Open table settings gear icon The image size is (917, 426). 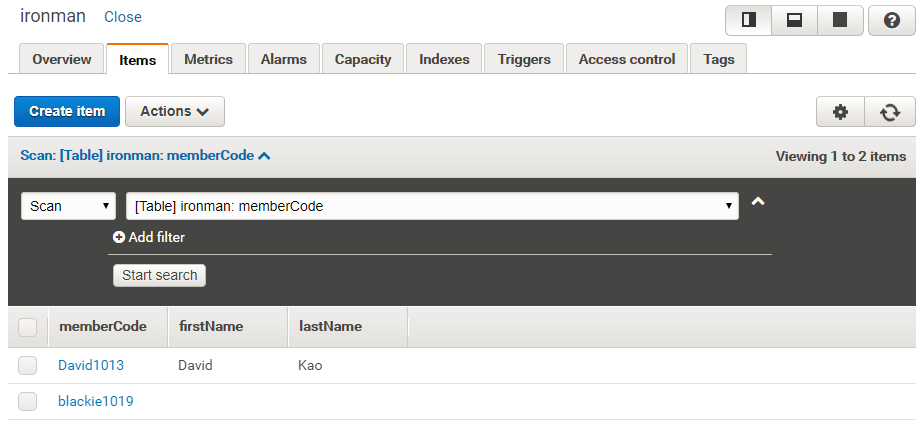point(840,112)
